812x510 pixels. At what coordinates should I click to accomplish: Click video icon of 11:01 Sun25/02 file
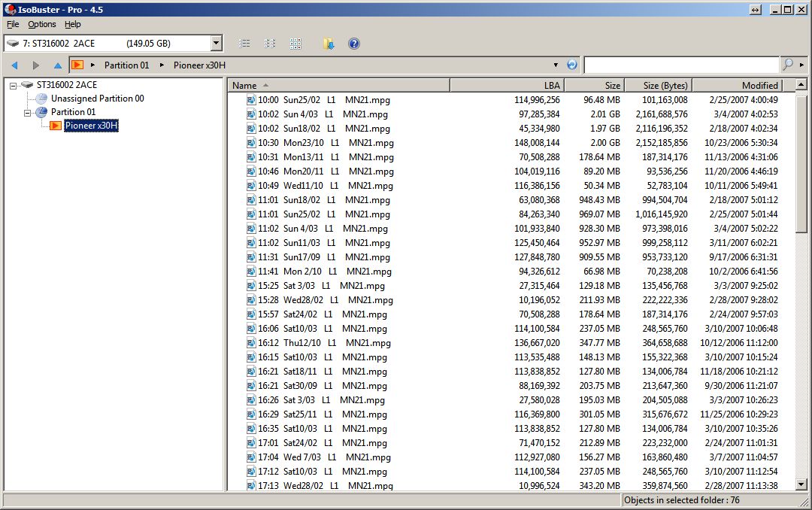pos(251,214)
